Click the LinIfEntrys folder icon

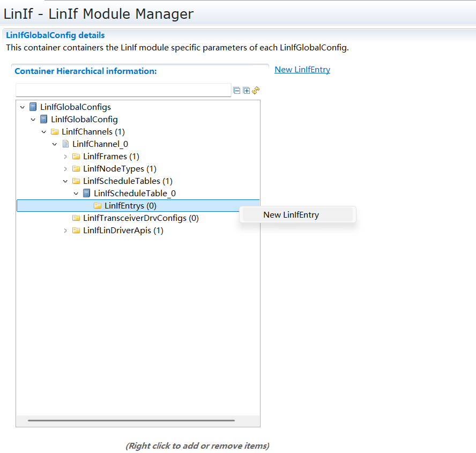[x=98, y=206]
